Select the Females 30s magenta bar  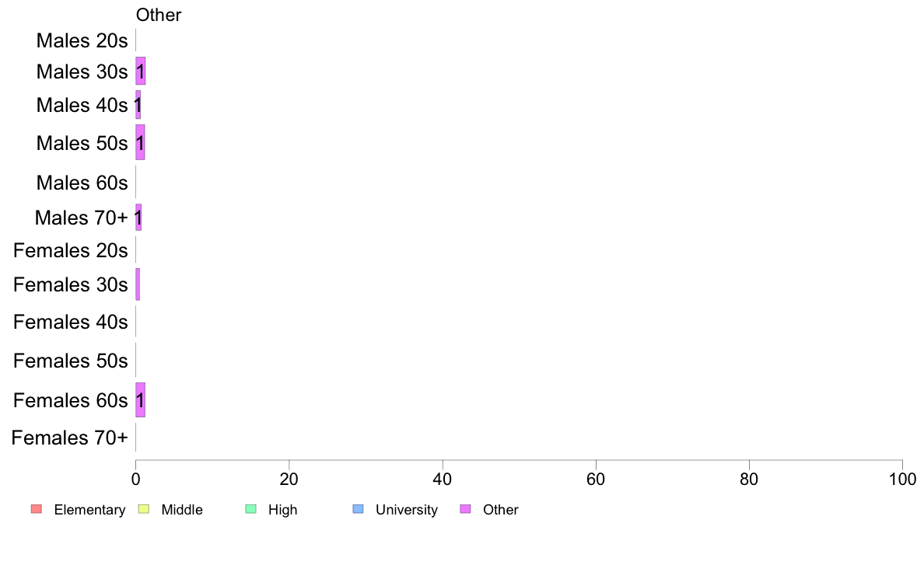[x=138, y=284]
